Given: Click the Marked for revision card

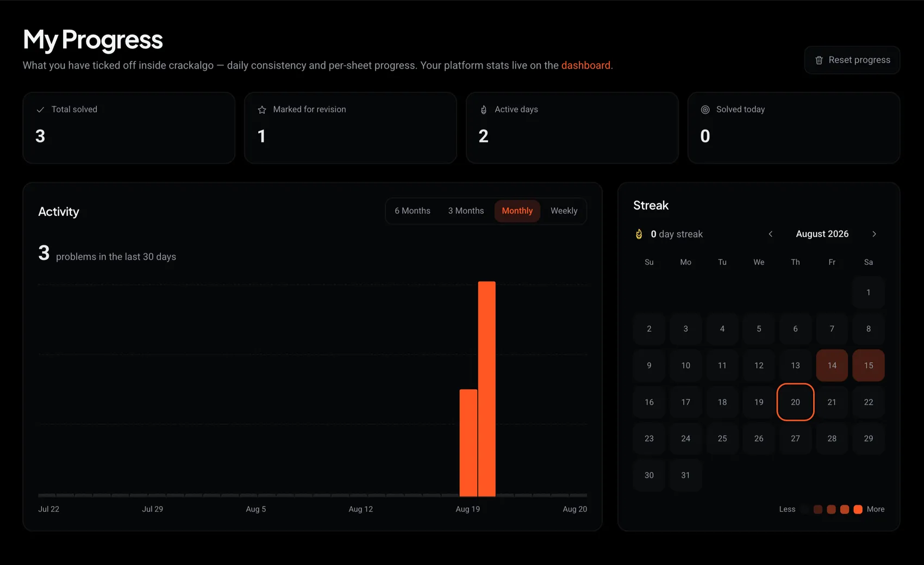Looking at the screenshot, I should pyautogui.click(x=350, y=128).
